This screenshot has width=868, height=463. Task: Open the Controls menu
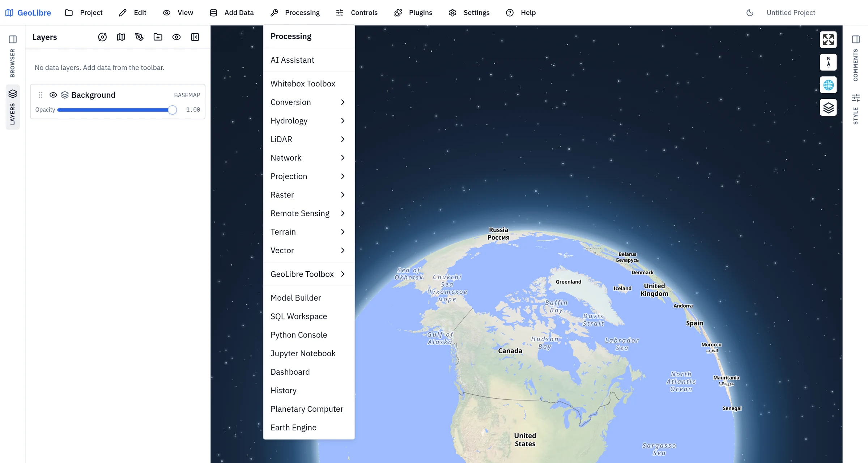357,13
